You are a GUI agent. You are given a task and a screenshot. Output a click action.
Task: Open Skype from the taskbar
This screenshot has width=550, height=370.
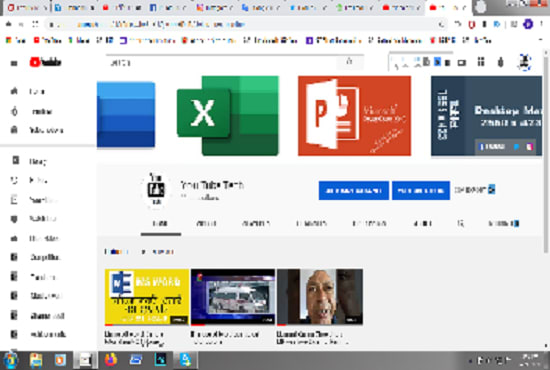185,360
